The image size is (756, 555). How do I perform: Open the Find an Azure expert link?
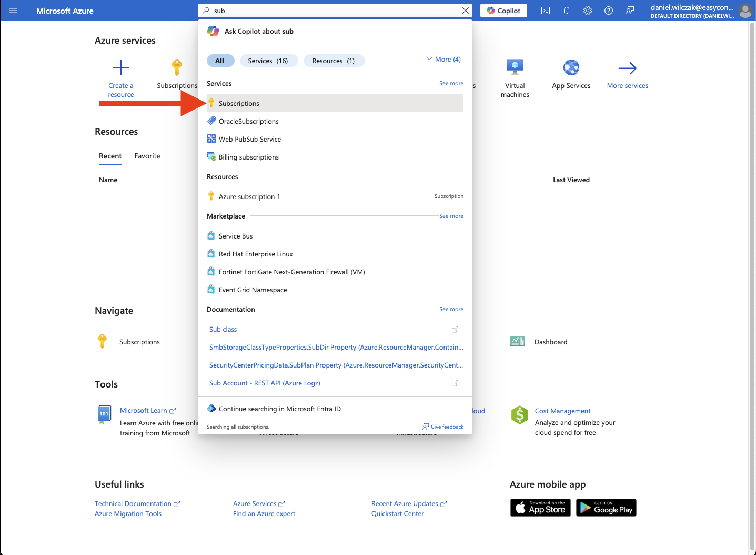pyautogui.click(x=264, y=514)
